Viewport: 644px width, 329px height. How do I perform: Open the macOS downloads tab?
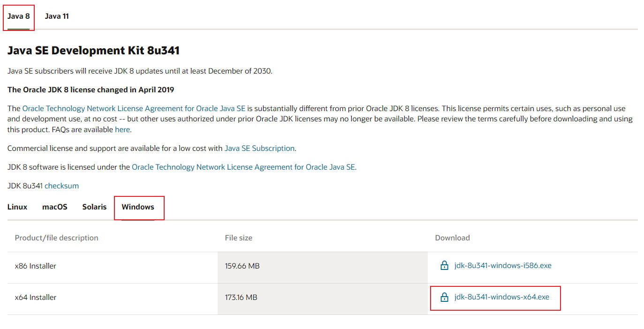pos(55,207)
